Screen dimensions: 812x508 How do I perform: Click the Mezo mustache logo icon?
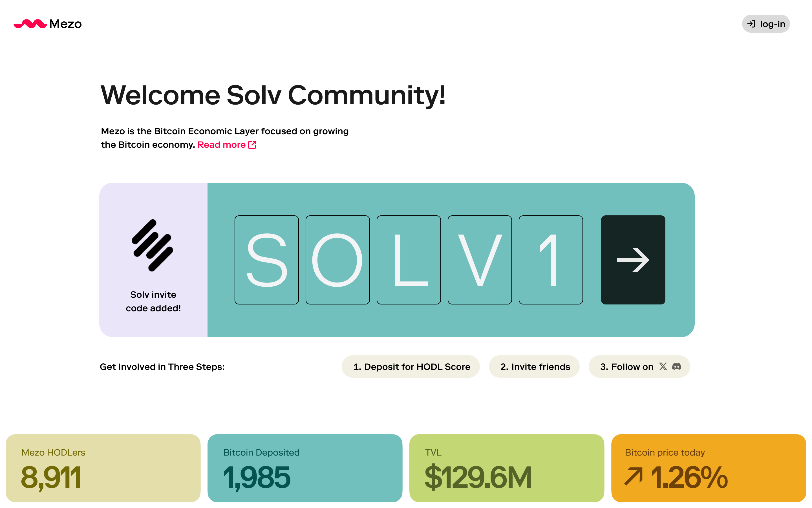point(30,24)
